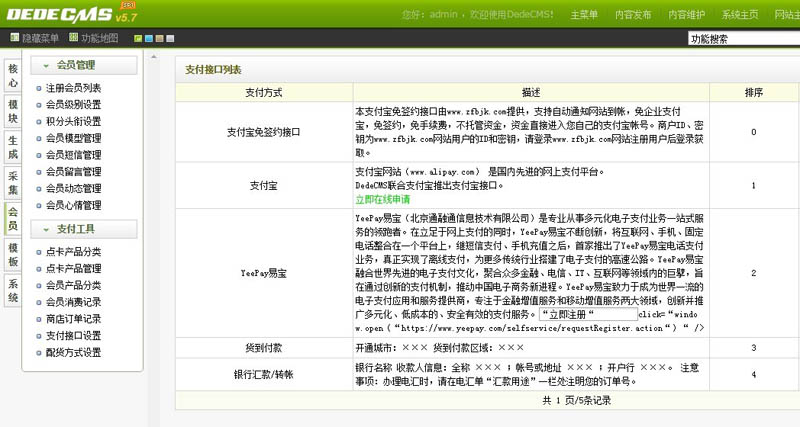Viewport: 800px width, 427px height.
Task: Open 会员留言管理 in sidebar
Action: [x=73, y=172]
